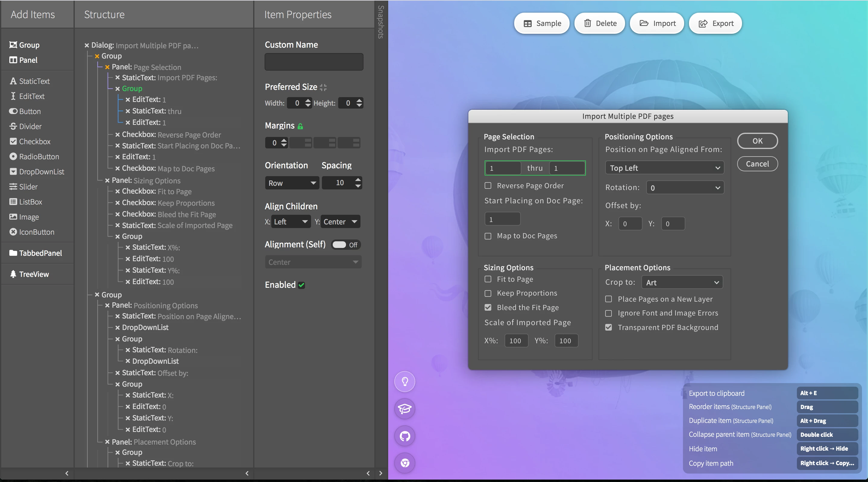The height and width of the screenshot is (482, 868).
Task: Click the Preferred Size reset icon
Action: tap(323, 87)
